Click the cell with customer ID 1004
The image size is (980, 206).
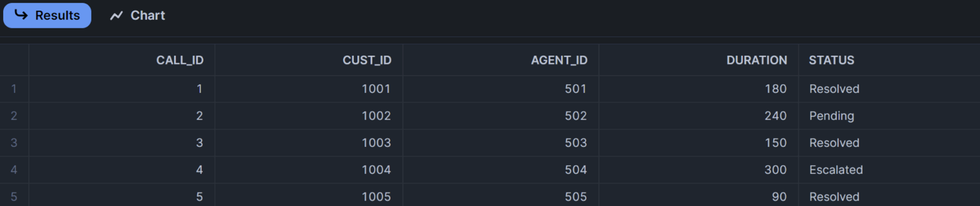[376, 170]
